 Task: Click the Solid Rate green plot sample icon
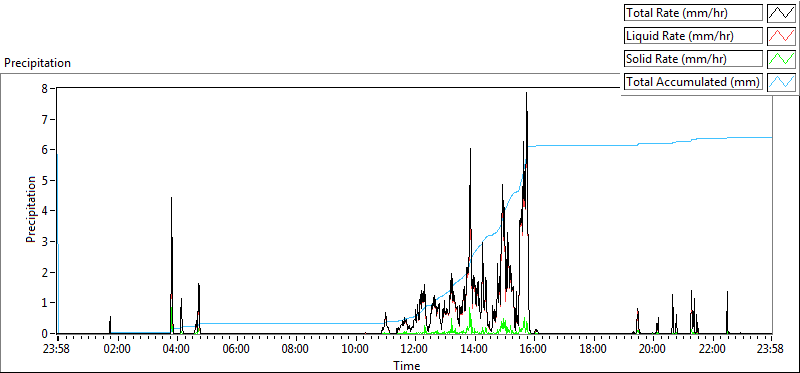[x=782, y=58]
